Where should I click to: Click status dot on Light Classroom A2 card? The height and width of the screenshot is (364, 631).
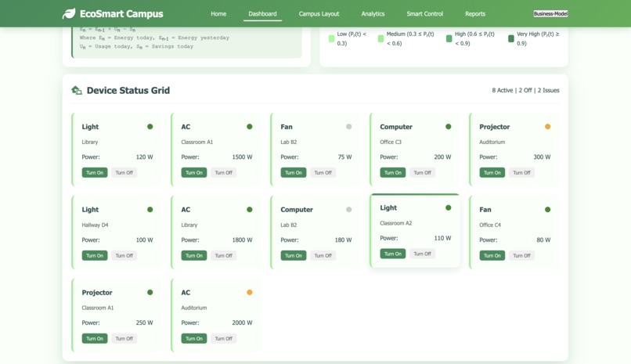[x=449, y=208]
